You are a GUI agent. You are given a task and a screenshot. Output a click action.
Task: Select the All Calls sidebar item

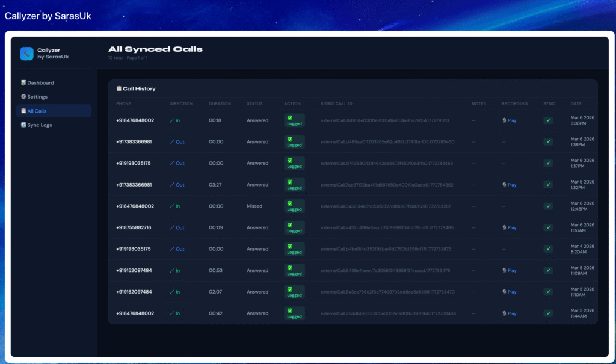[x=34, y=111]
